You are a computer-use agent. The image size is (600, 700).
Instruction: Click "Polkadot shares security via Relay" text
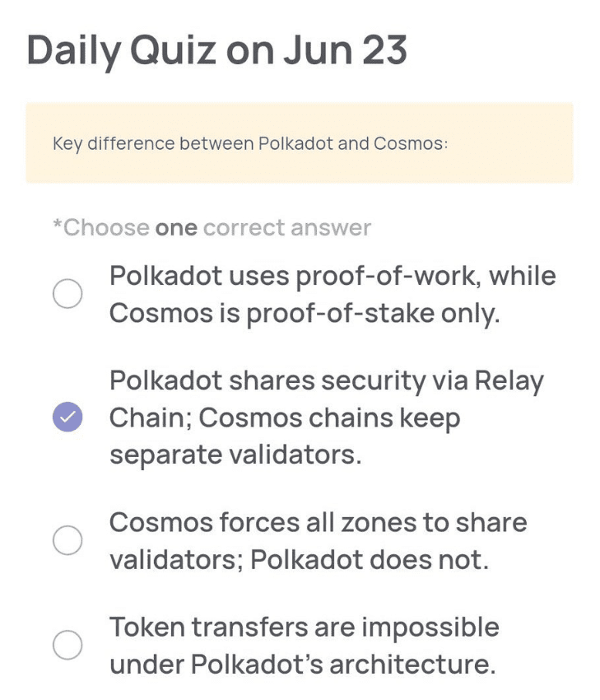(x=326, y=381)
